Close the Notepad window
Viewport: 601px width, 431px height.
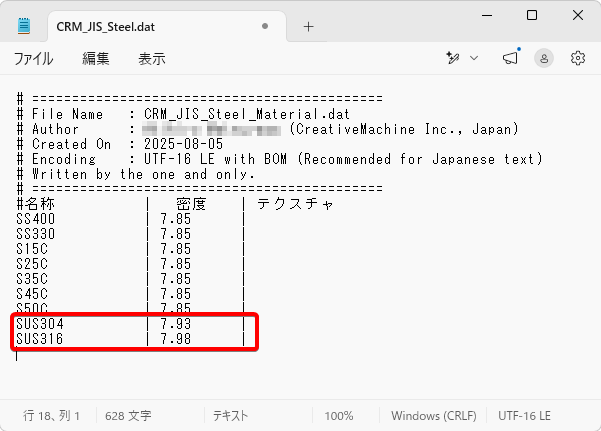coord(578,15)
